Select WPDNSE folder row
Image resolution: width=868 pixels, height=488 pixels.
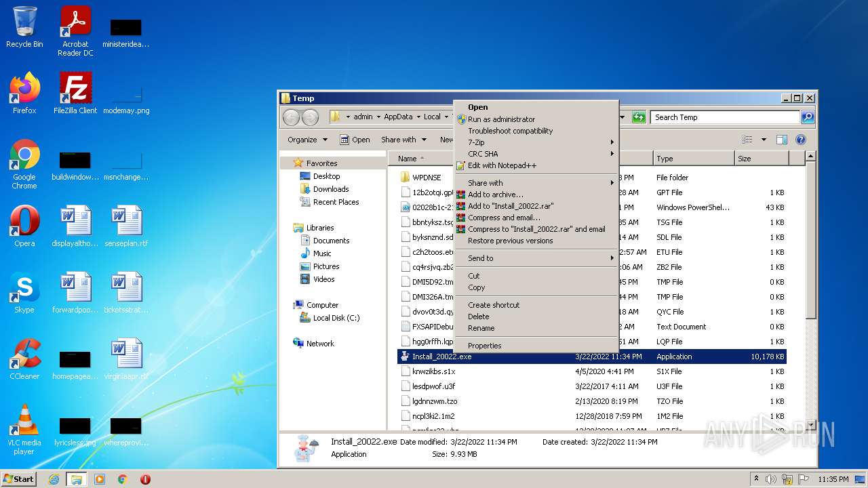point(592,178)
